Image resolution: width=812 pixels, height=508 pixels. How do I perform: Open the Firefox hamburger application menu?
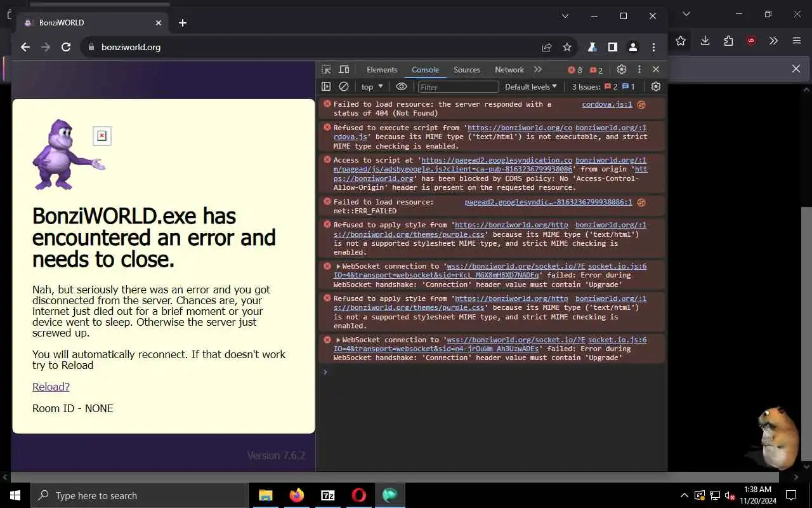tap(797, 41)
